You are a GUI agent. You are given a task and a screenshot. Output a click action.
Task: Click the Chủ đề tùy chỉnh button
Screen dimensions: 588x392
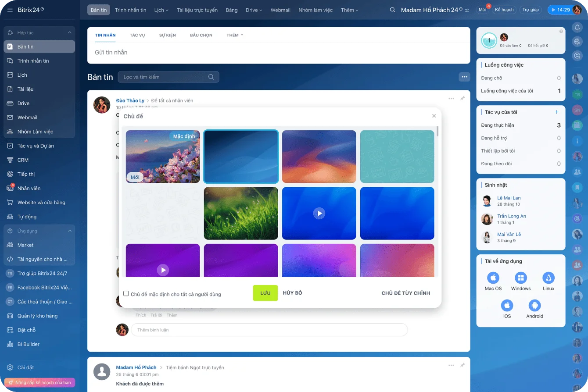coord(405,293)
